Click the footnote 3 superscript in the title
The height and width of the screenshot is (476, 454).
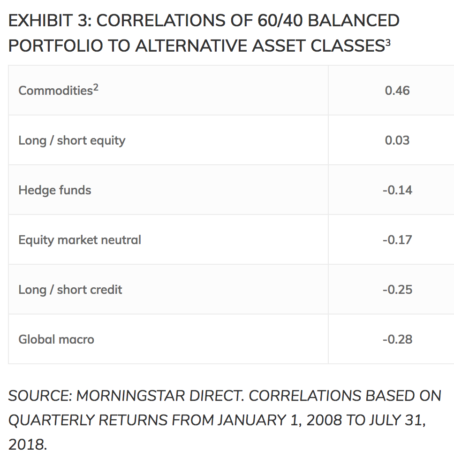[388, 41]
